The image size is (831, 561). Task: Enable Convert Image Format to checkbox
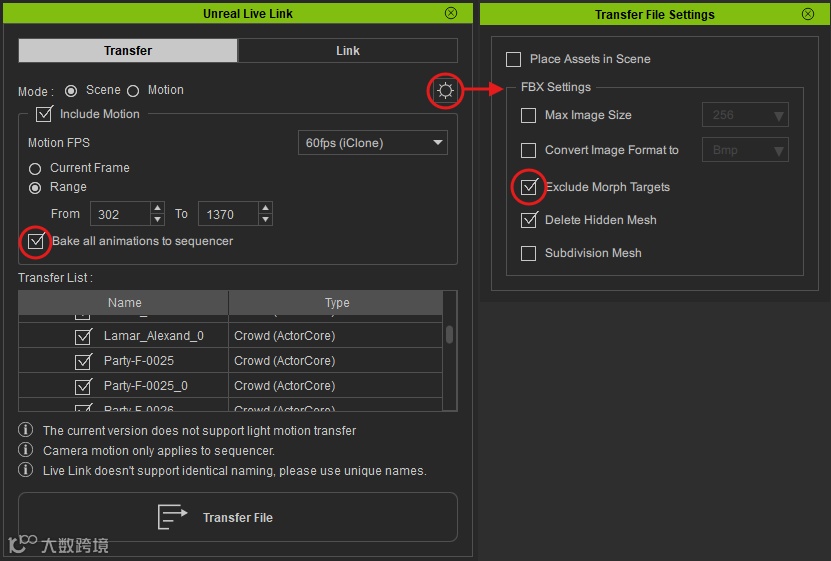coord(528,150)
